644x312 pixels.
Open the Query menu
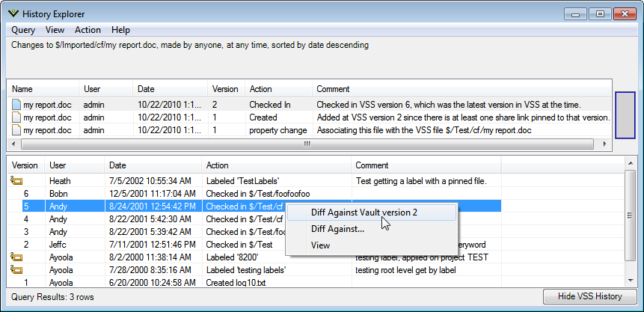pyautogui.click(x=23, y=30)
